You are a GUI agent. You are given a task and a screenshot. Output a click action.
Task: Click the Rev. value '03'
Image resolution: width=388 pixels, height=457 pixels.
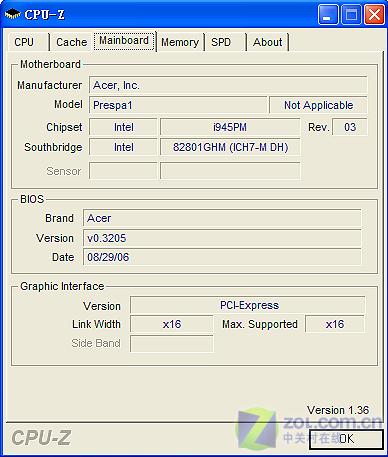pos(350,127)
